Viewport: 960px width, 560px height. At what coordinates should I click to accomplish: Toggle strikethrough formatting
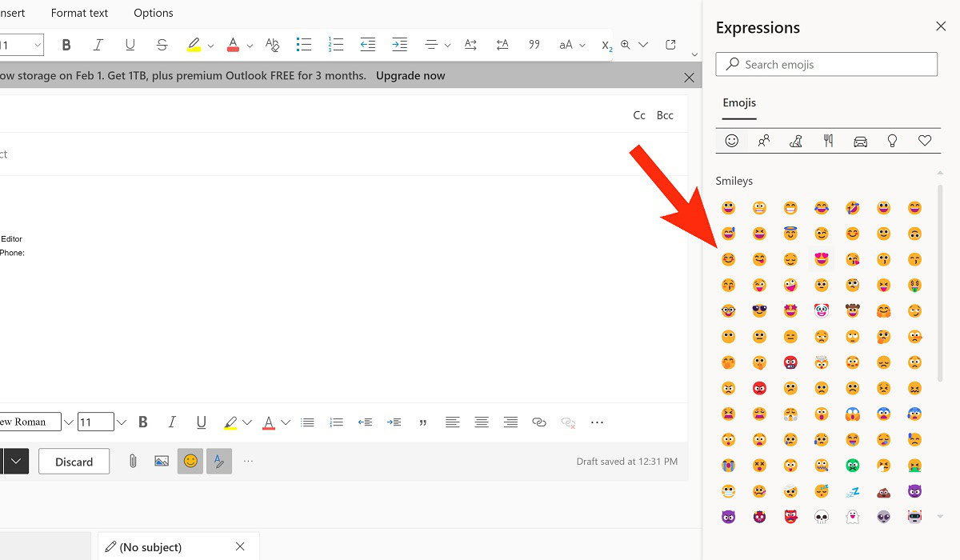[x=162, y=45]
